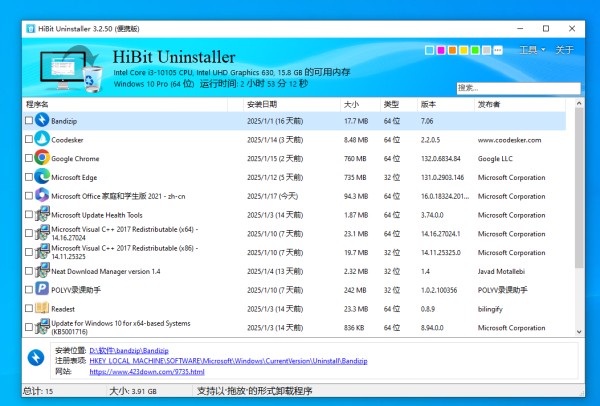Select the green theme swatch
Image resolution: width=600 pixels, height=406 pixels.
[475, 50]
